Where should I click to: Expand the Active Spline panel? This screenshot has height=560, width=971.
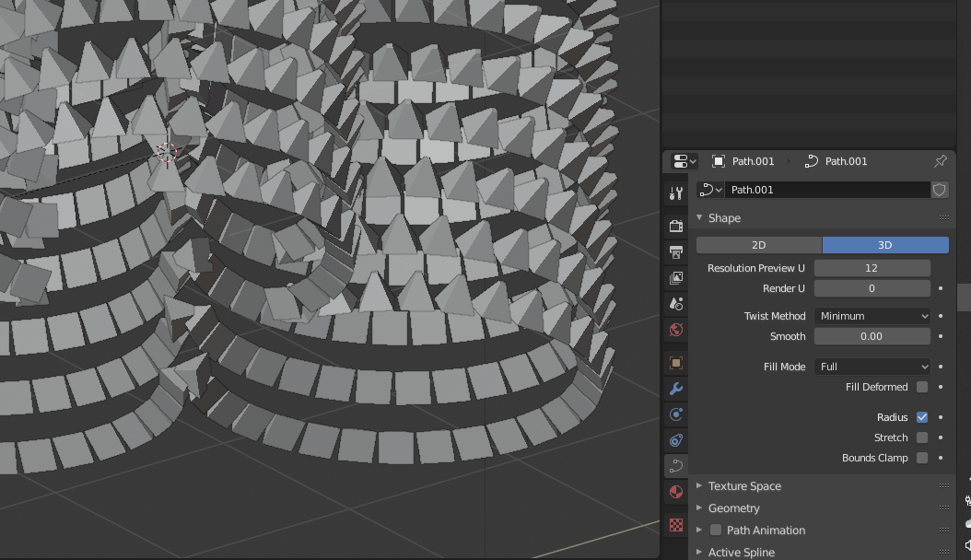coord(699,552)
